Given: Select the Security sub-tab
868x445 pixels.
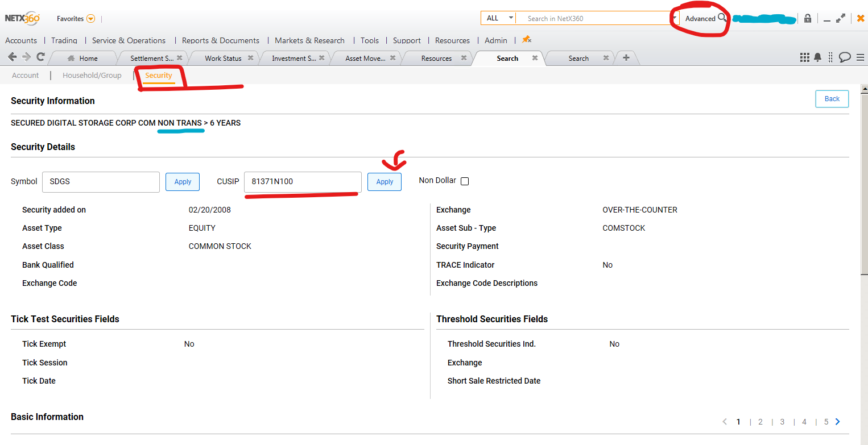Looking at the screenshot, I should click(x=159, y=75).
